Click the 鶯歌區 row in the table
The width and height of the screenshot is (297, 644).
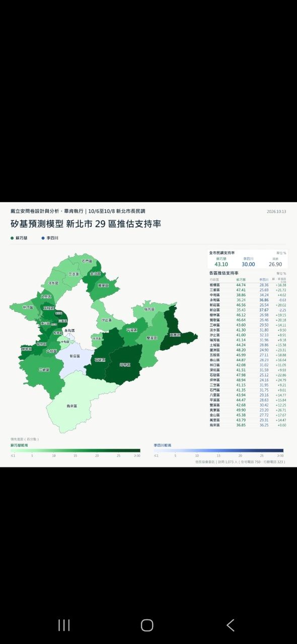click(x=248, y=320)
